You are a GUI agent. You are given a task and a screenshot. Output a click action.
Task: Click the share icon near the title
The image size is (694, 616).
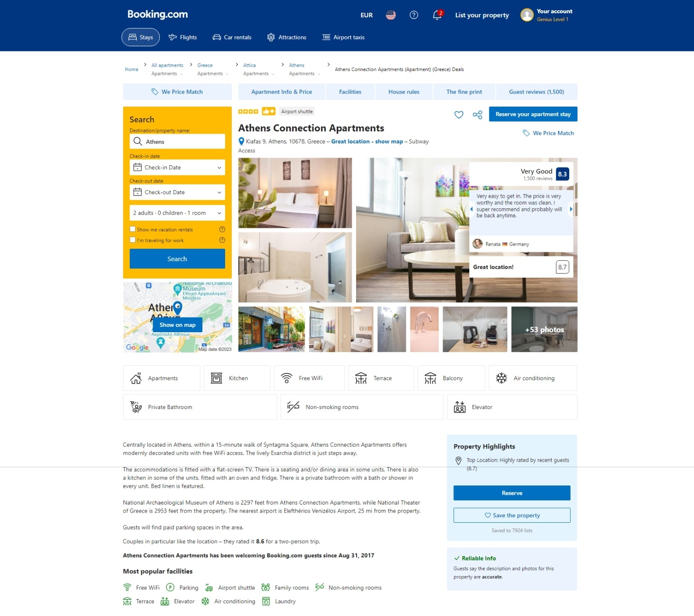click(x=477, y=115)
